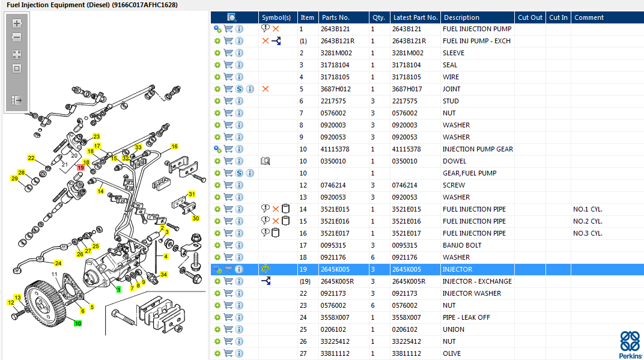The image size is (644, 360).
Task: Click callout 12 next to the bolt
Action: pyautogui.click(x=11, y=302)
